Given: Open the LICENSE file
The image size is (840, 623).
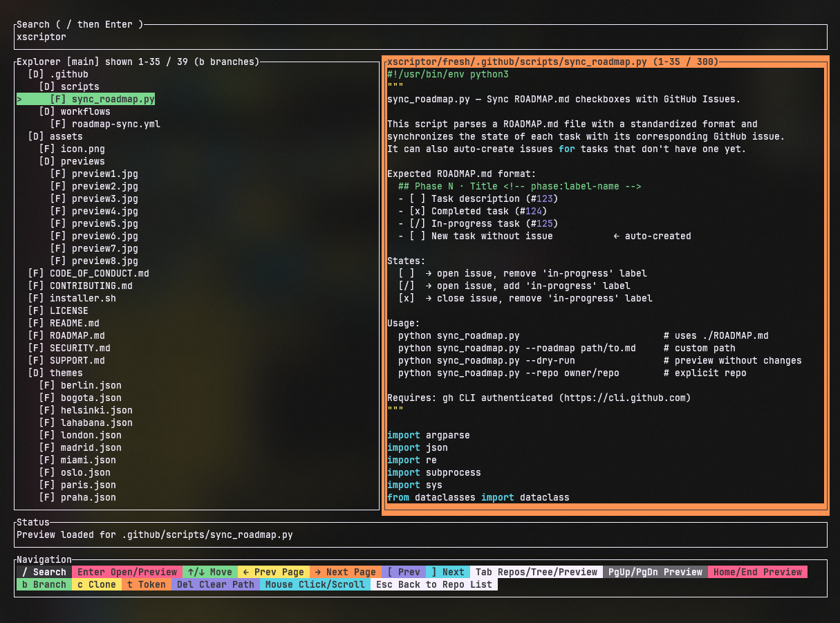Looking at the screenshot, I should click(x=58, y=310).
